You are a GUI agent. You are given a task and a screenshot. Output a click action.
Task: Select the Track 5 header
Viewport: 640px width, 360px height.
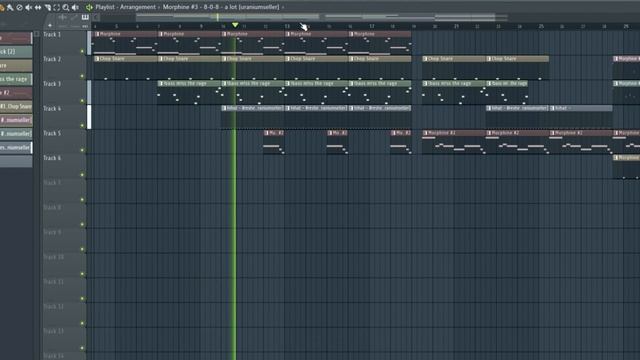[64, 141]
